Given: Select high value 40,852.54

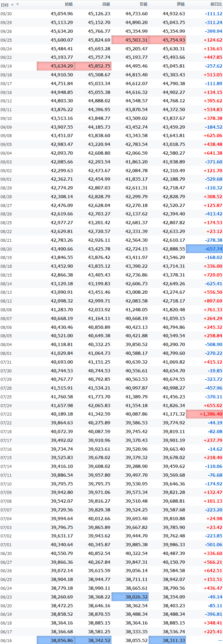Looking at the screenshot, I should [99, 553].
